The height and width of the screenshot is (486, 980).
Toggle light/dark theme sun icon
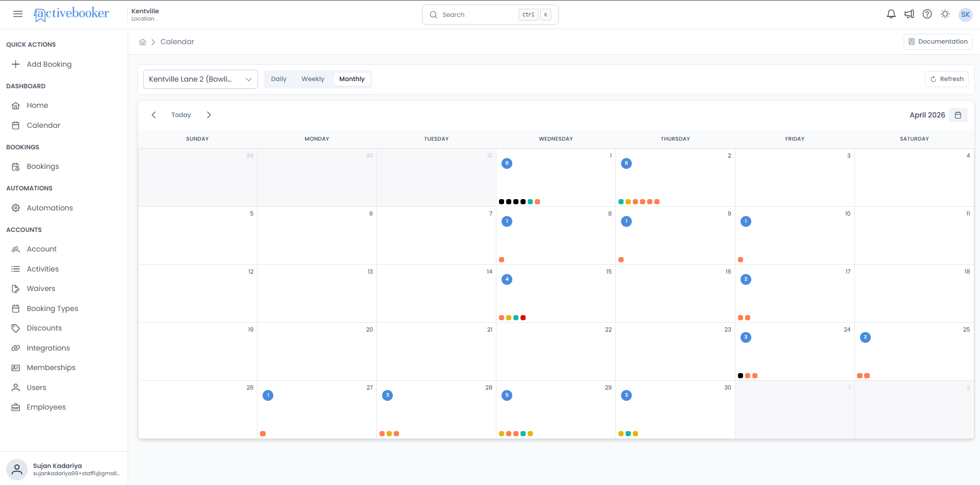945,14
